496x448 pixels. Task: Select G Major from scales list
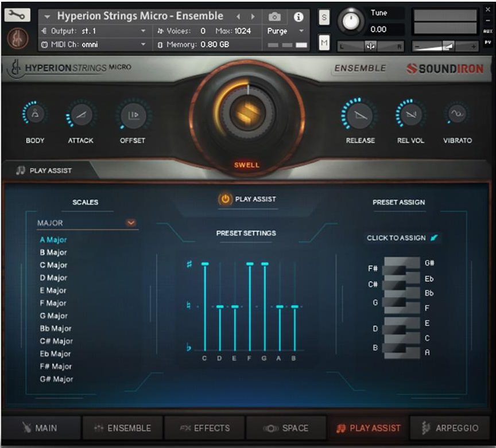(x=53, y=315)
